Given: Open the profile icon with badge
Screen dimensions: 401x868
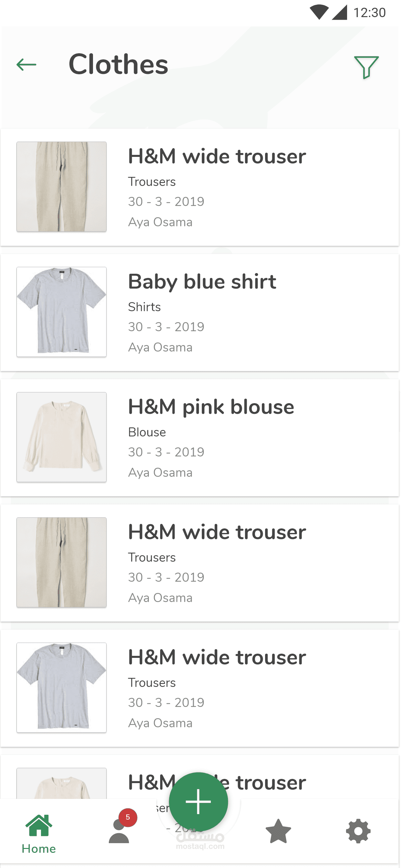Looking at the screenshot, I should 119,831.
